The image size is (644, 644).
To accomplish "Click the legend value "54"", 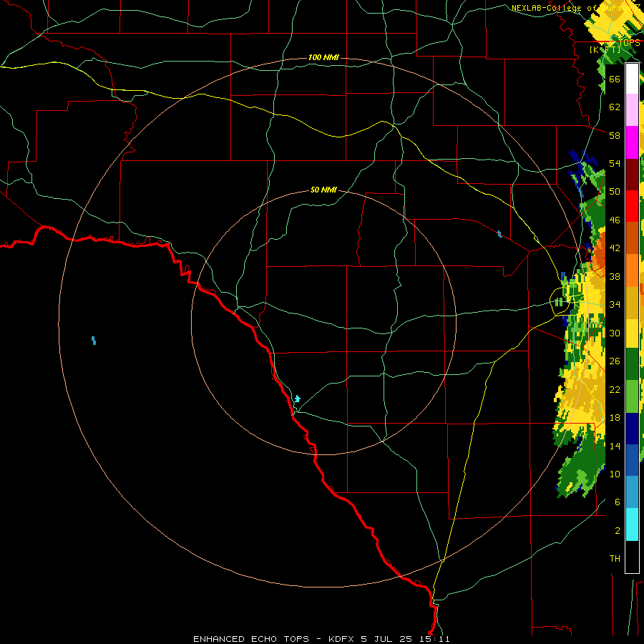I will [x=615, y=163].
